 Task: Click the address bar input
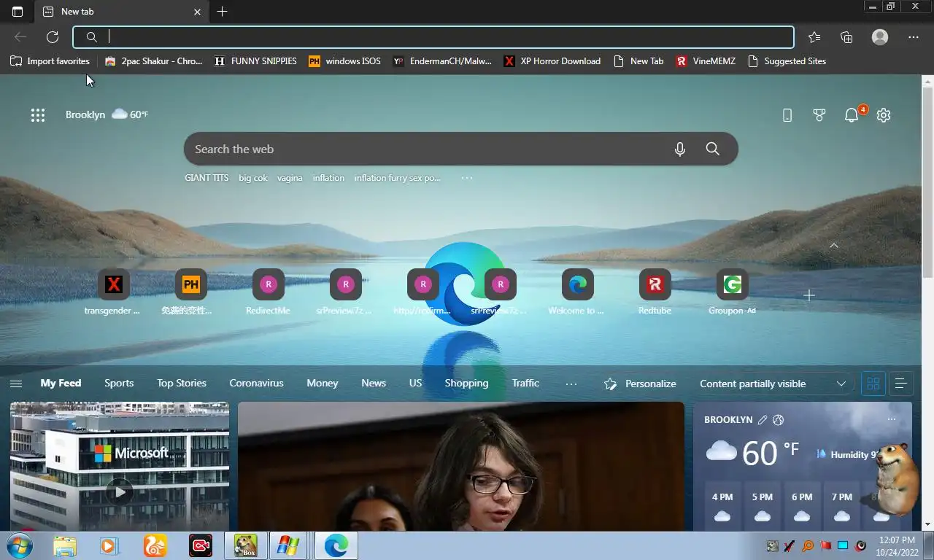click(x=433, y=37)
